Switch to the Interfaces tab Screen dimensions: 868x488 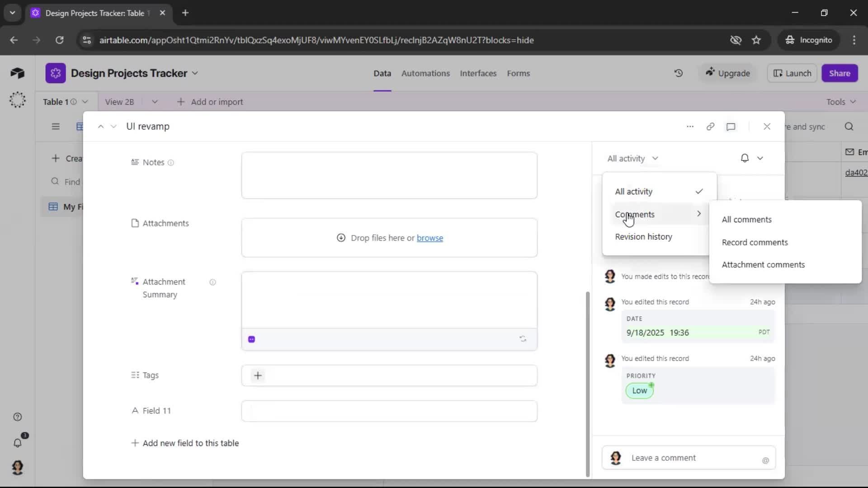coord(478,73)
